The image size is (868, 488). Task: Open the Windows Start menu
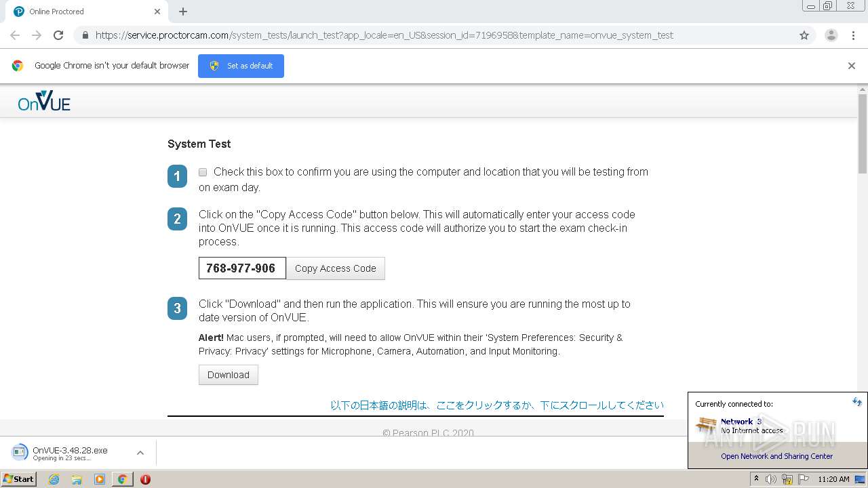19,479
